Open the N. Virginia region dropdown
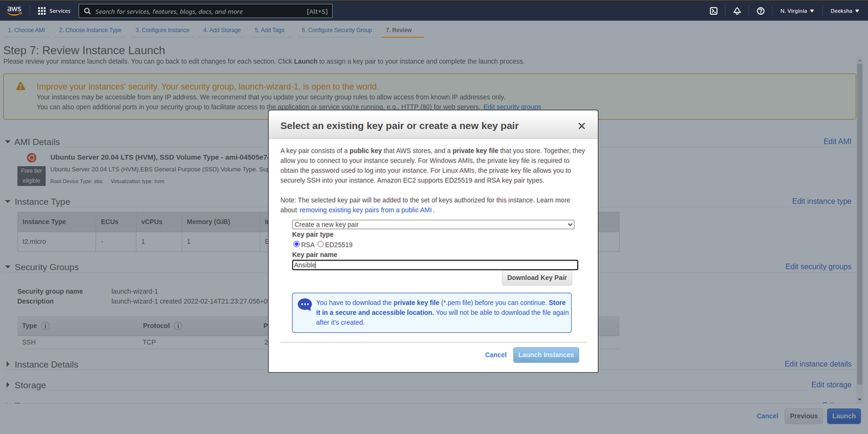This screenshot has height=434, width=868. (797, 11)
